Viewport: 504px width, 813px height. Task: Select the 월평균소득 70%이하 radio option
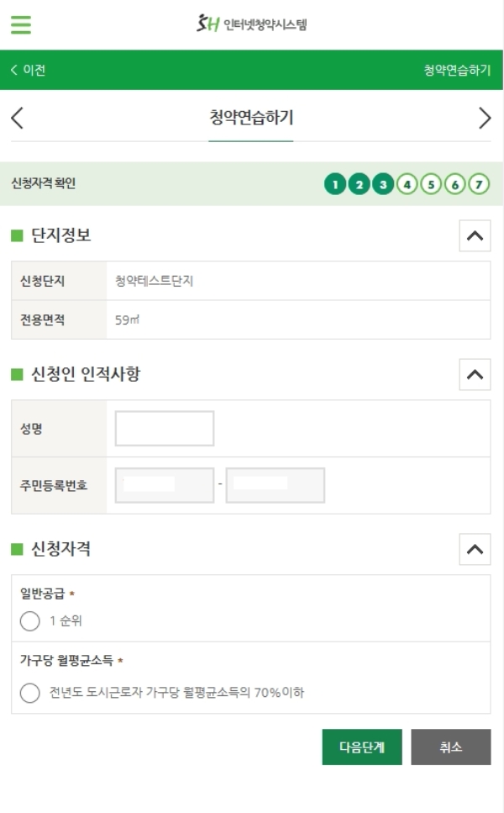(x=29, y=693)
